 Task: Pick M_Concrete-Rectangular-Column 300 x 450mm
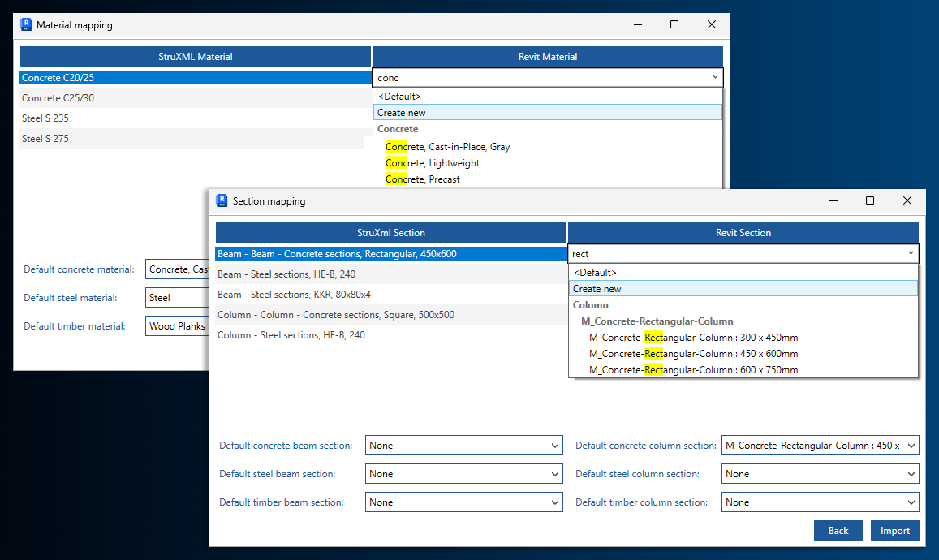pyautogui.click(x=693, y=338)
